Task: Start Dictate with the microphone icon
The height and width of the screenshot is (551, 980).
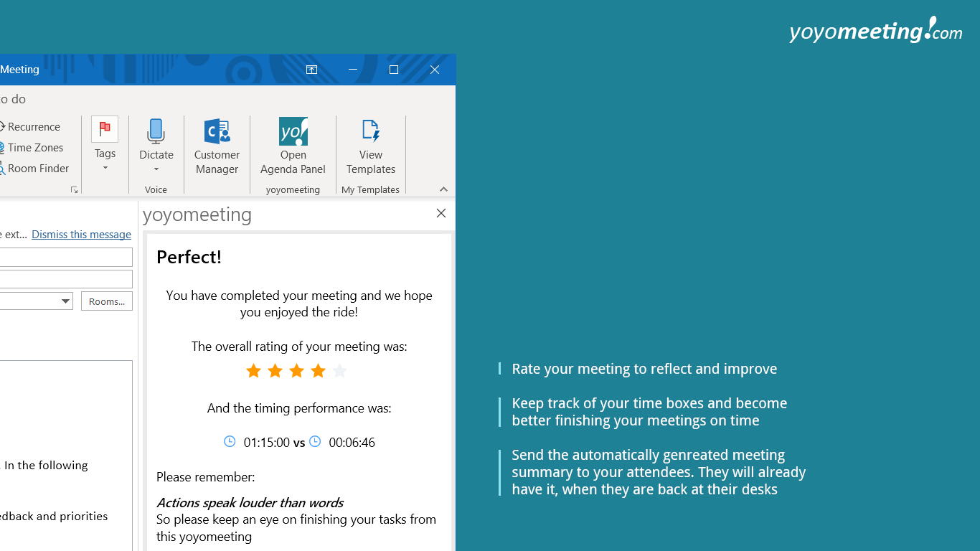Action: (x=156, y=132)
